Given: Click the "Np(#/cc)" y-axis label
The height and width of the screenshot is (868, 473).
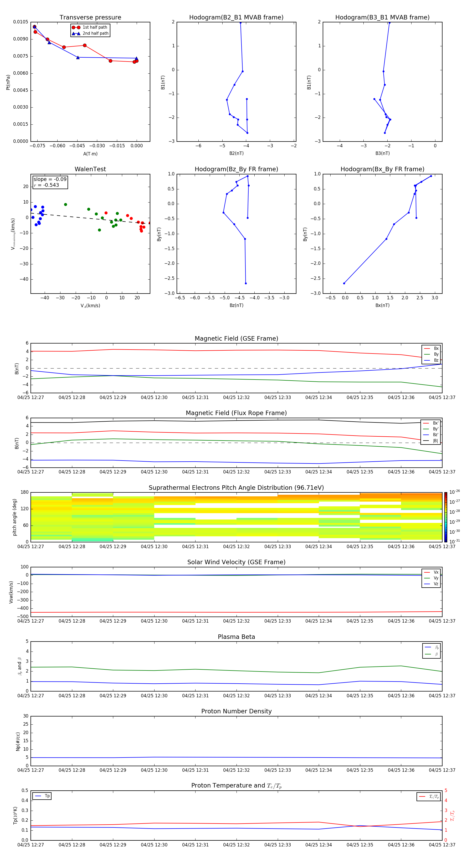Looking at the screenshot, I should click(x=18, y=741).
